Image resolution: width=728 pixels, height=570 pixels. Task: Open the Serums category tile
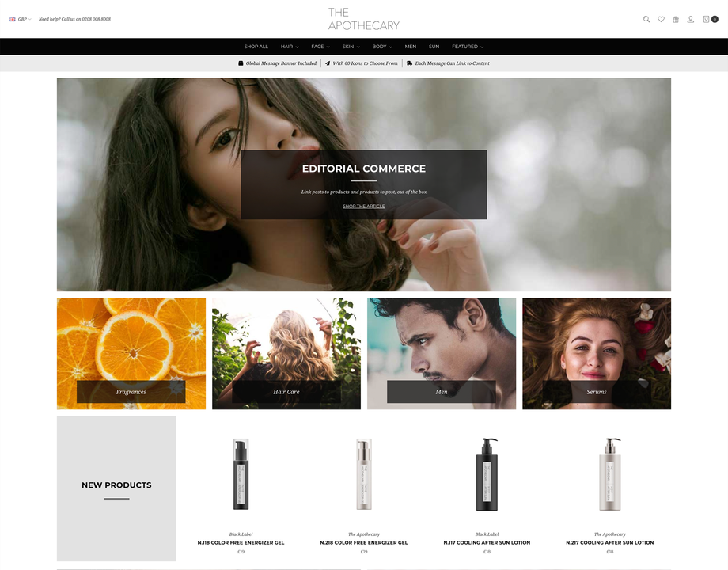pos(597,354)
